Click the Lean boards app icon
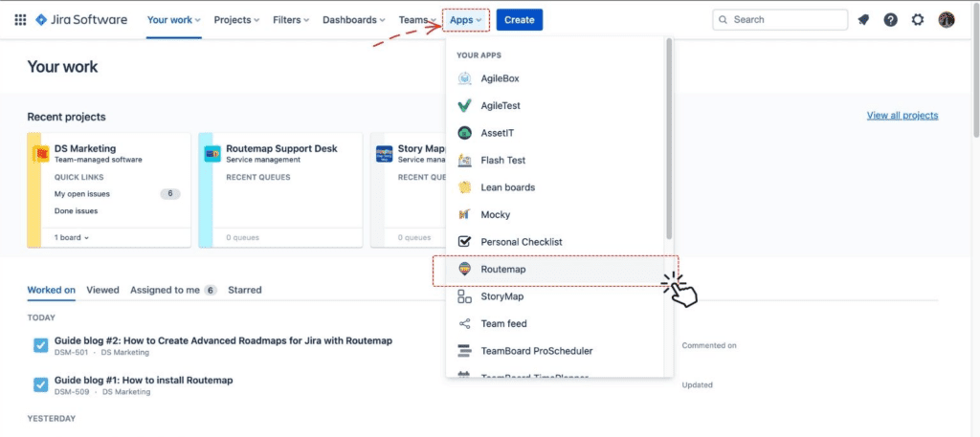Image resolution: width=980 pixels, height=437 pixels. 464,187
